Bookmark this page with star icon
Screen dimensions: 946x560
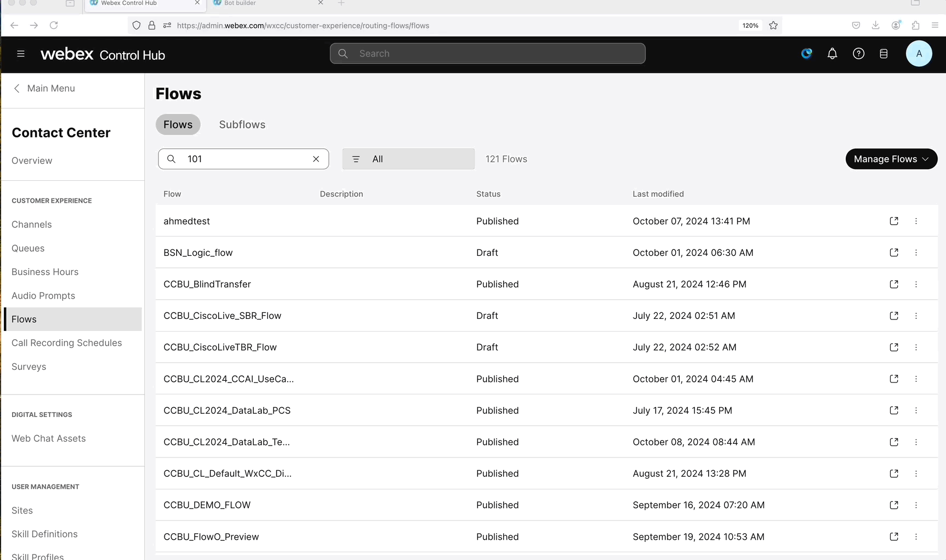[773, 25]
